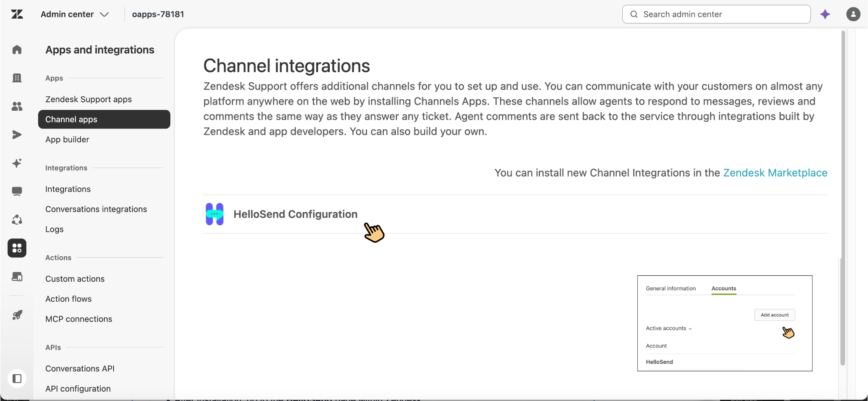868x401 pixels.
Task: Click the Search admin center field
Action: pyautogui.click(x=716, y=14)
